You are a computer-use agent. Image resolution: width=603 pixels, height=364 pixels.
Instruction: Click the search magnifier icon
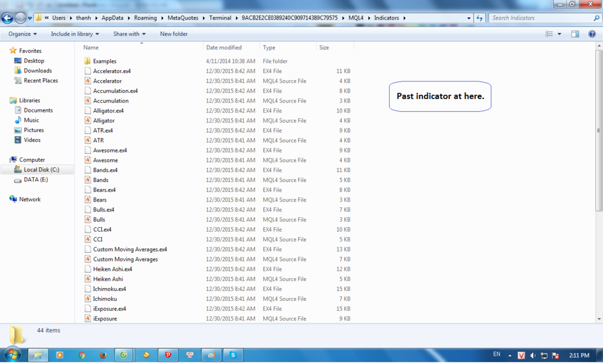click(597, 18)
